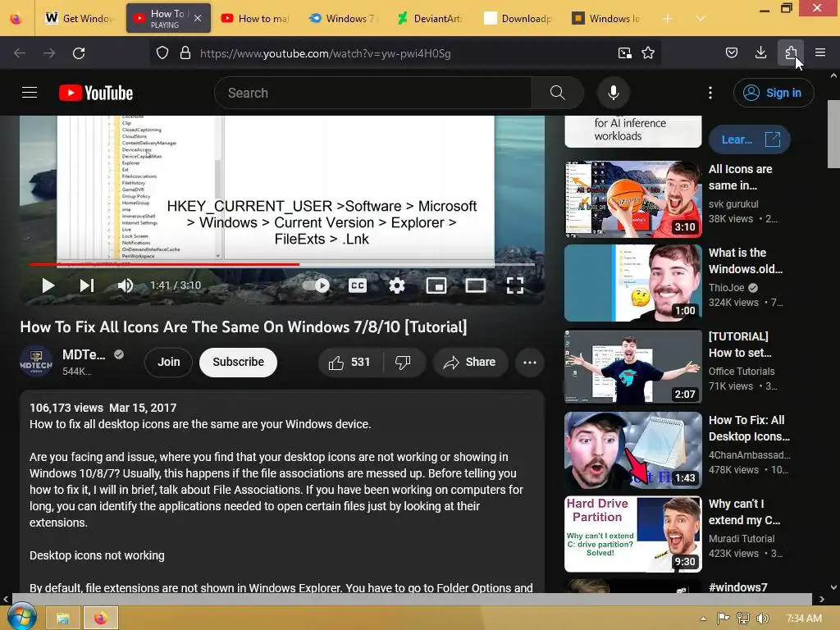Subscribe to the MDTech channel
The image size is (840, 630).
coord(239,362)
